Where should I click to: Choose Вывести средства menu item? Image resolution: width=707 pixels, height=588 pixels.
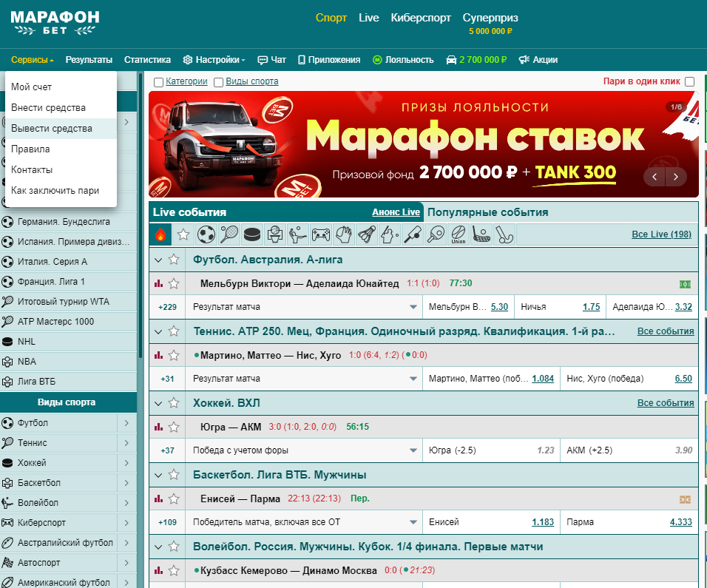[61, 129]
